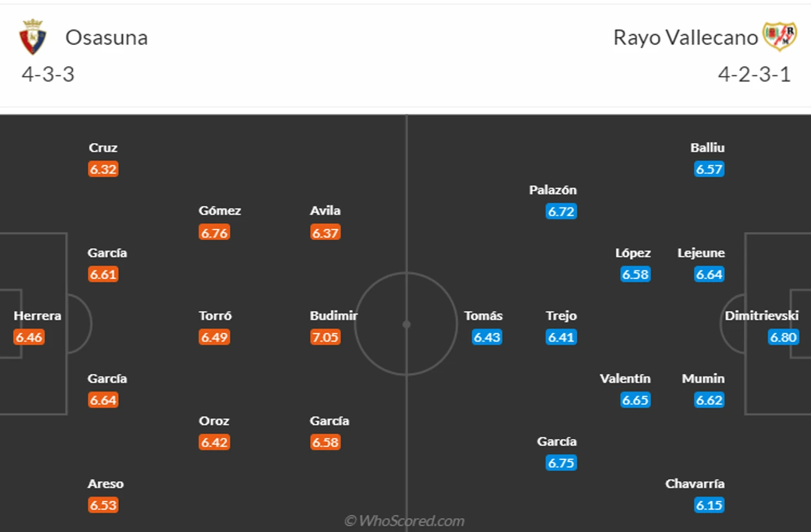Click the WhoScored.com watermark
Viewport: 811px width, 532px height.
tap(404, 521)
